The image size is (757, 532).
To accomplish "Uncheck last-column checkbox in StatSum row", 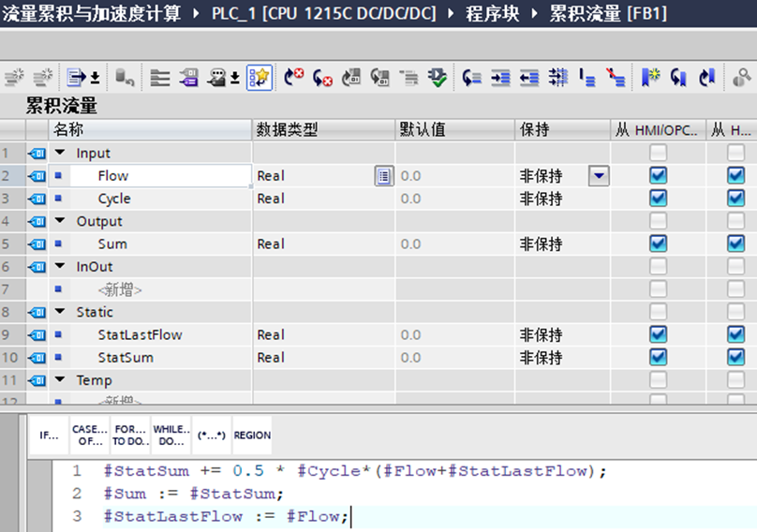I will coord(735,357).
